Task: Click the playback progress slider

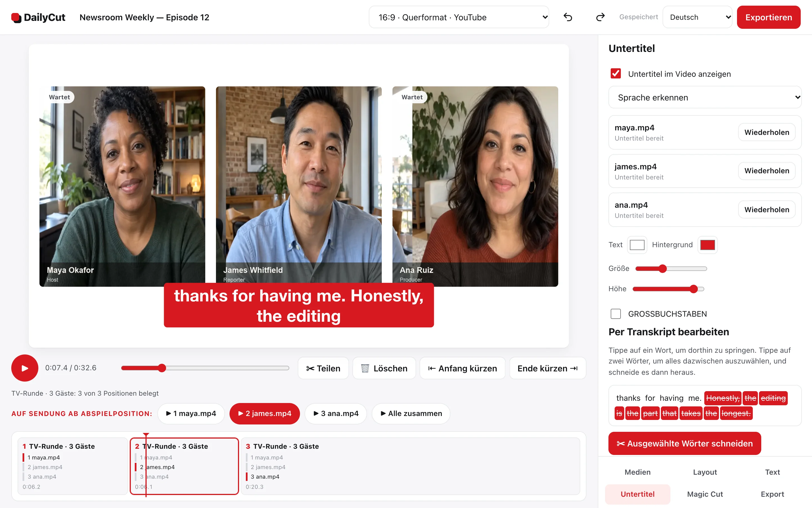Action: (205, 368)
